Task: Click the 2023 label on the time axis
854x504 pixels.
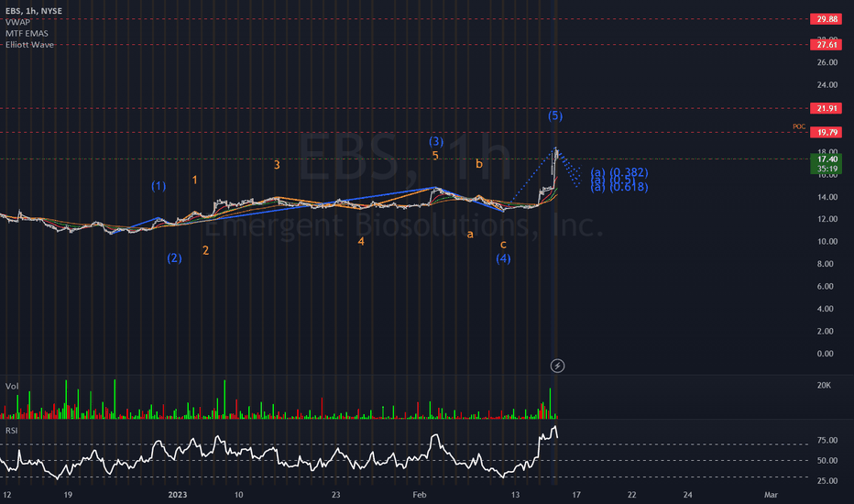Action: (x=178, y=495)
